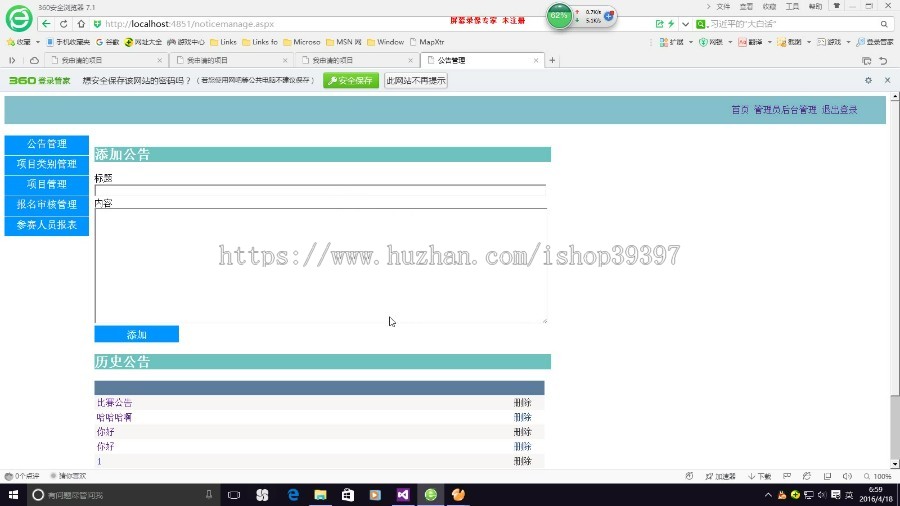Screen dimensions: 900x506
Task: Reload the page with refresh icon
Action: [x=64, y=24]
